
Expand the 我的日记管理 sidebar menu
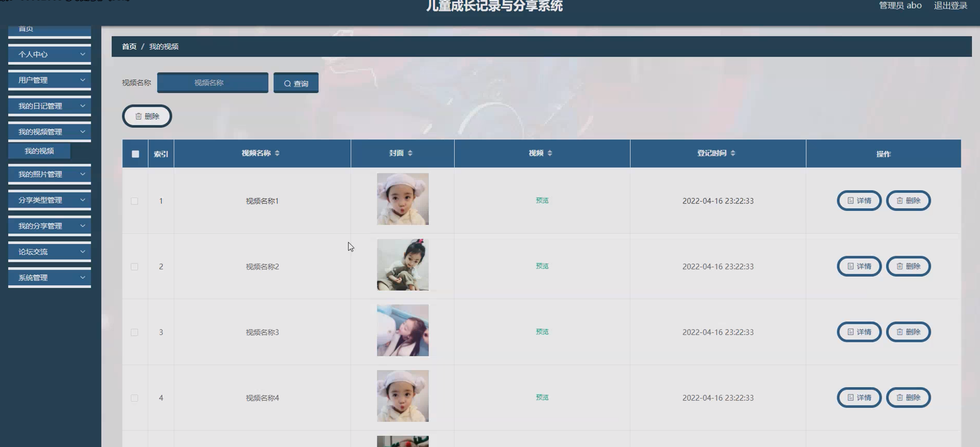tap(49, 106)
